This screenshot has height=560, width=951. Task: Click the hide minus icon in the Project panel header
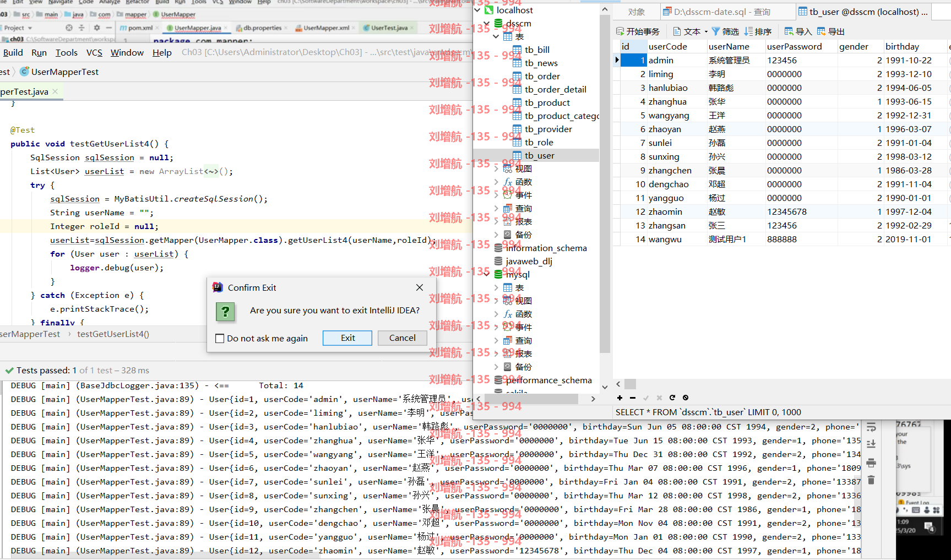(109, 28)
